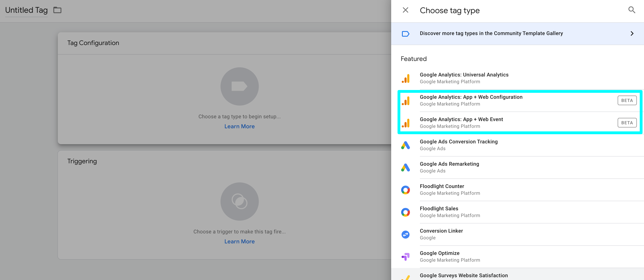Click the Google Ads Remarketing icon
The image size is (644, 280).
tap(405, 167)
